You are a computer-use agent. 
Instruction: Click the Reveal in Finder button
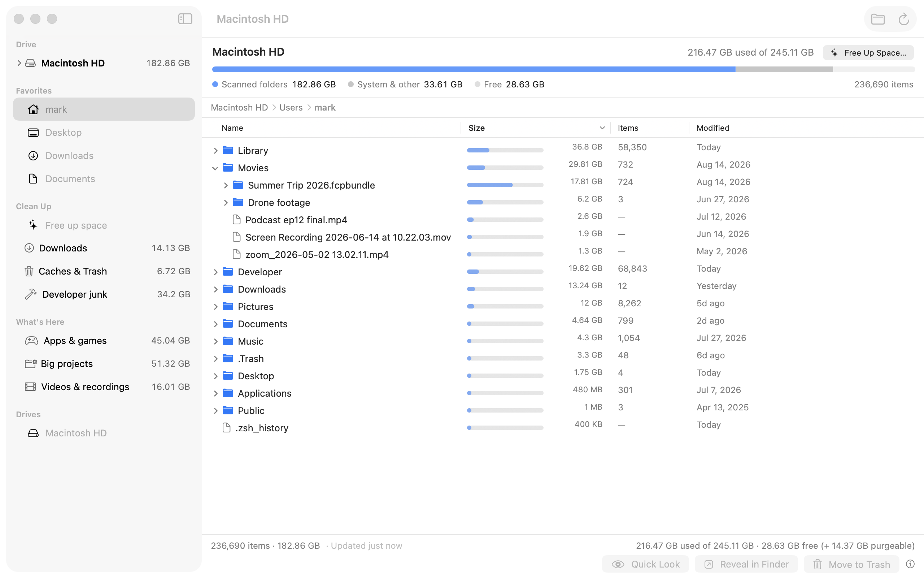[x=746, y=564]
